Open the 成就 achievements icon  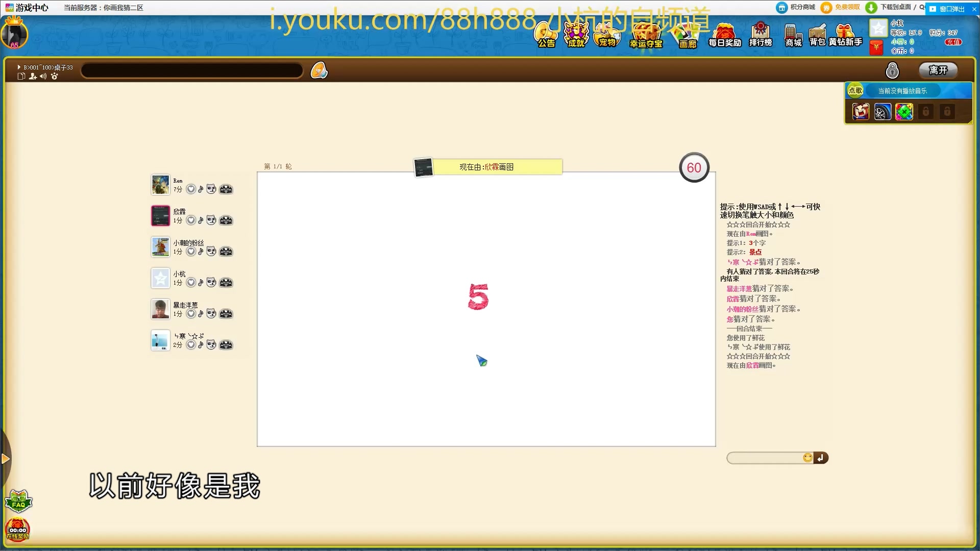click(576, 35)
